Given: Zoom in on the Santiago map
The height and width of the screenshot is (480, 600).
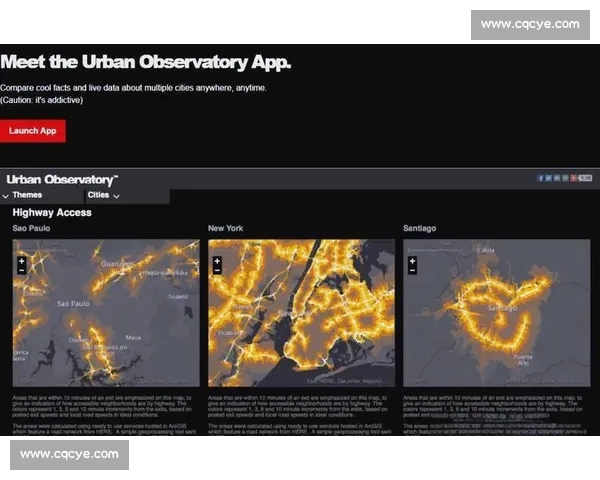Looking at the screenshot, I should click(412, 259).
